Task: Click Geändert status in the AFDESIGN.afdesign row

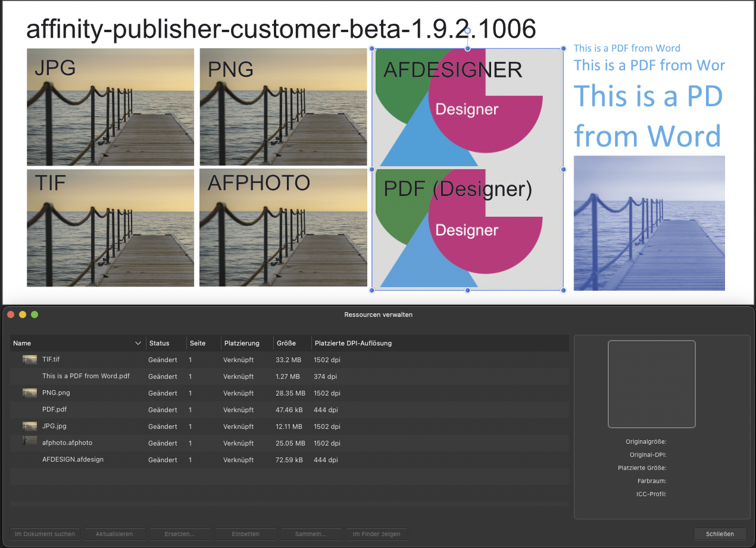Action: click(x=163, y=460)
